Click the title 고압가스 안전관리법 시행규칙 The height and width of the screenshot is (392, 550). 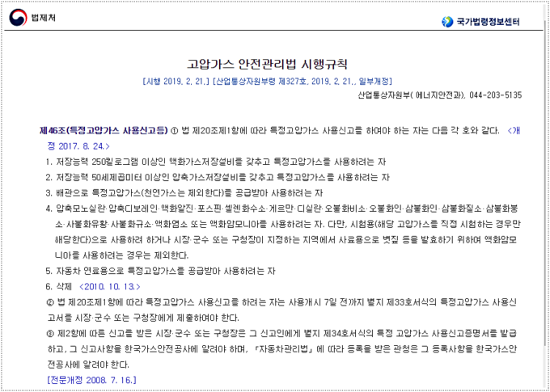tap(267, 64)
